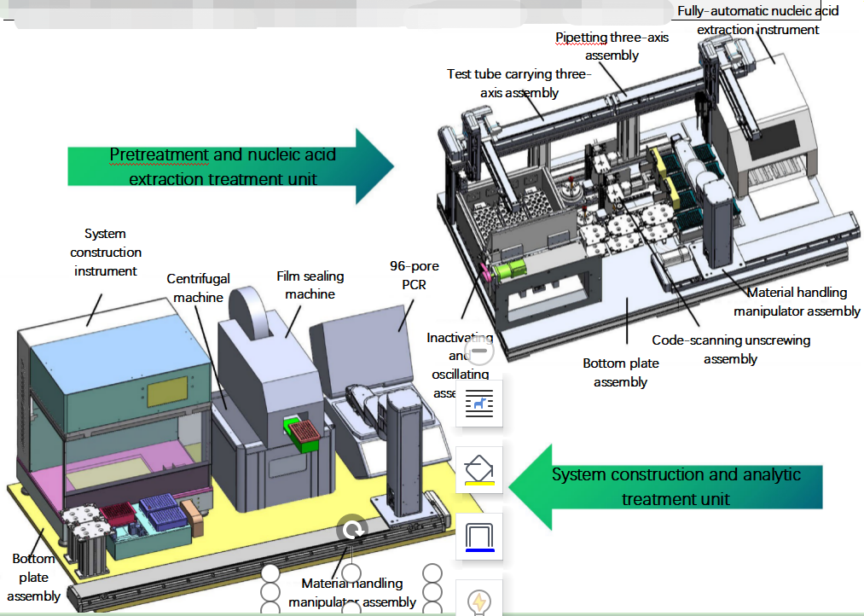Select the 'Pretreatment and nucleic acid extraction treatment unit' arrow
Screen dimensions: 864x616
pyautogui.click(x=230, y=166)
